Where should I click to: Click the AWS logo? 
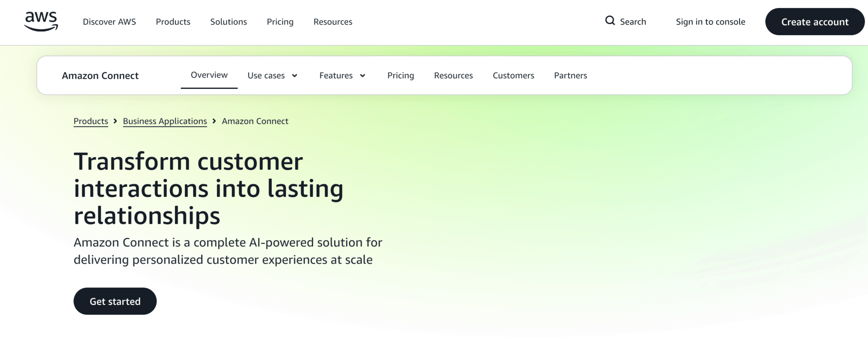(41, 21)
